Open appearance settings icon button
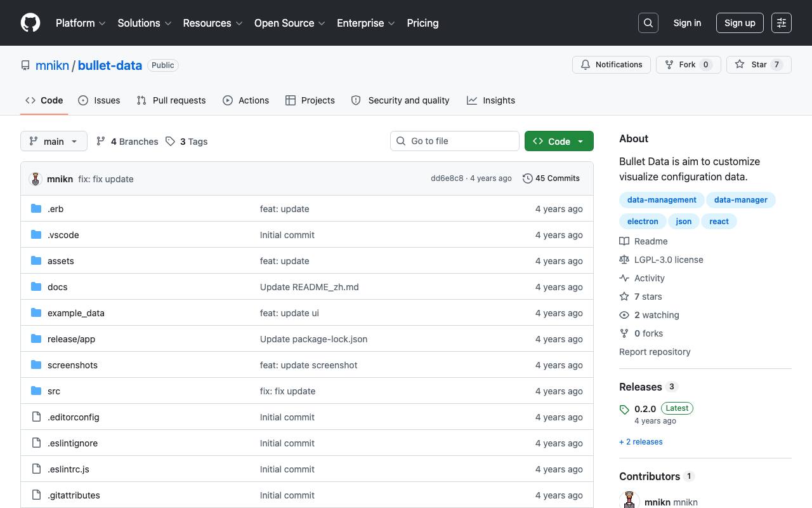Image resolution: width=812 pixels, height=508 pixels. (x=782, y=23)
